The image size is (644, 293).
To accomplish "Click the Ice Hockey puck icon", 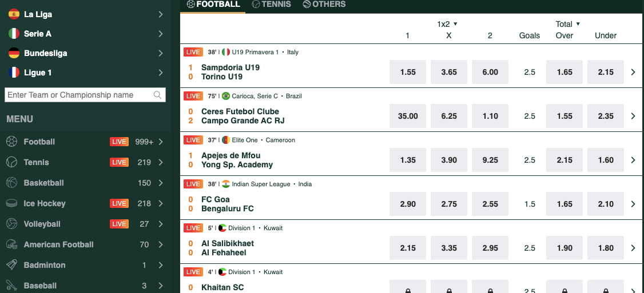I will (x=11, y=203).
